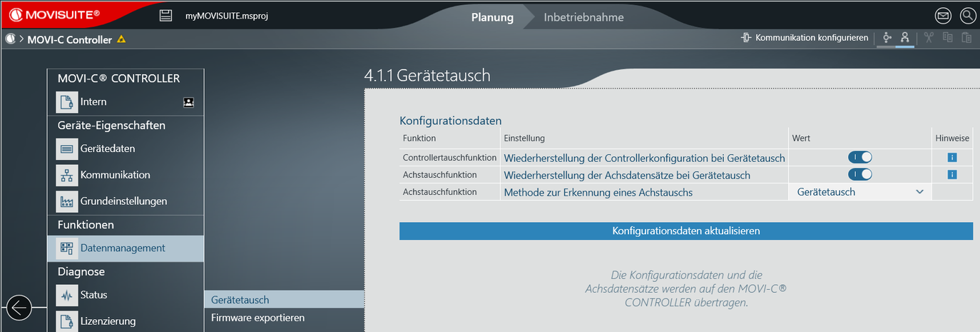The height and width of the screenshot is (332, 980).
Task: Click the save project disk icon
Action: coord(166,16)
